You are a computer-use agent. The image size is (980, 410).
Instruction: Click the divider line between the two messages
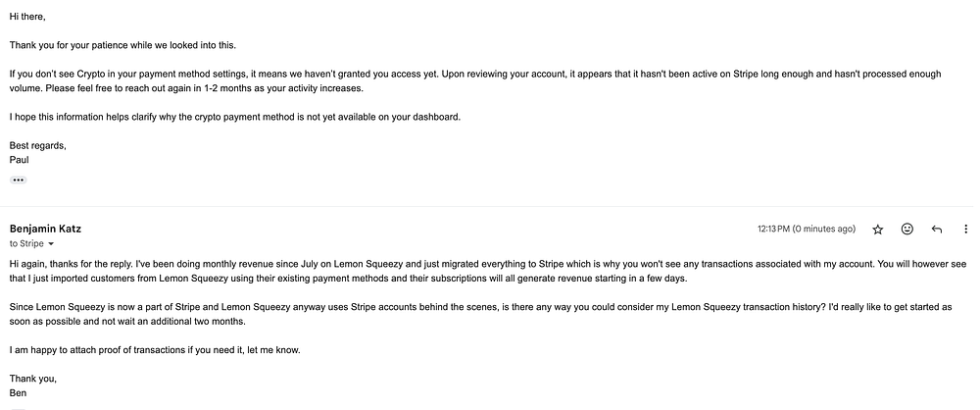490,206
